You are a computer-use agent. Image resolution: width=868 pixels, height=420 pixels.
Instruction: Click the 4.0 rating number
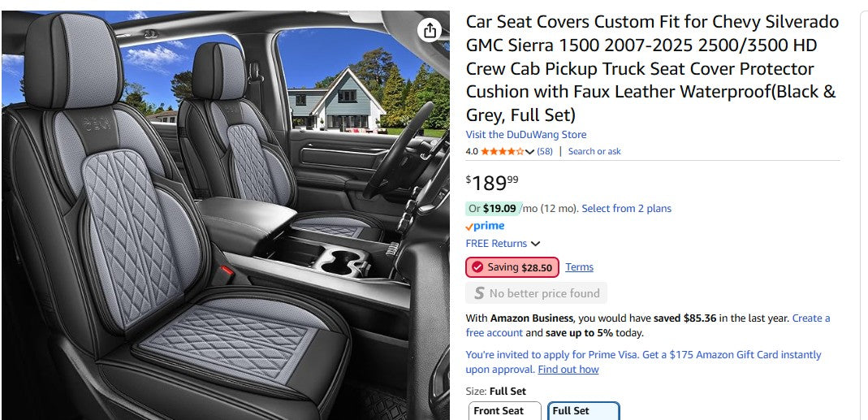click(472, 152)
